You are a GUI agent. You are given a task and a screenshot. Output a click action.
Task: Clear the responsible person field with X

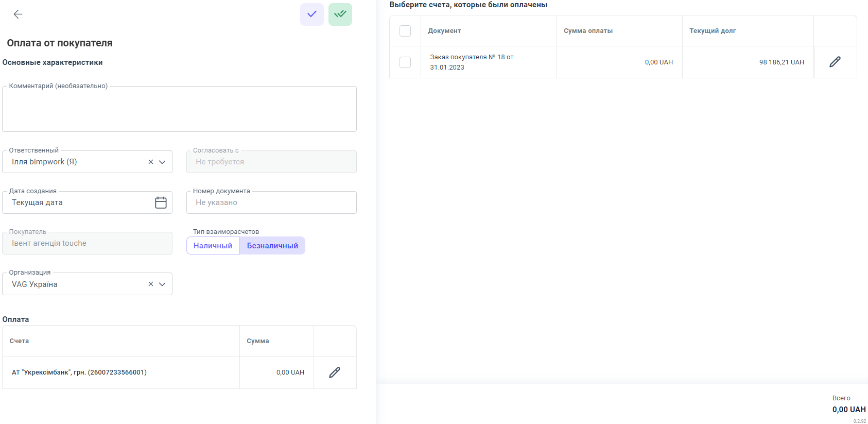(x=151, y=162)
